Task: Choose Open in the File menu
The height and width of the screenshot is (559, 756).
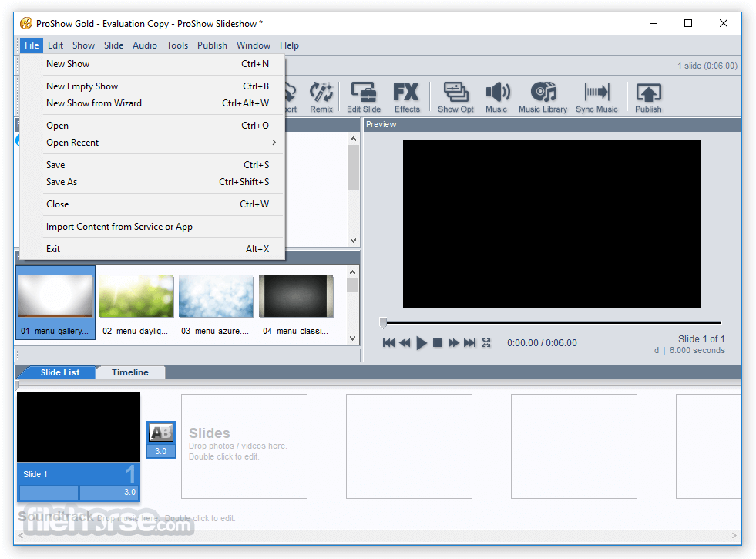Action: pyautogui.click(x=153, y=126)
